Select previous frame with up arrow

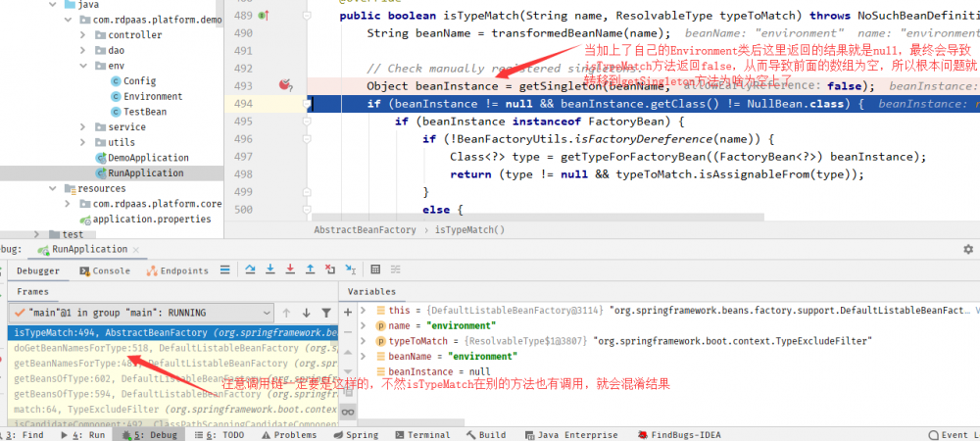(286, 313)
